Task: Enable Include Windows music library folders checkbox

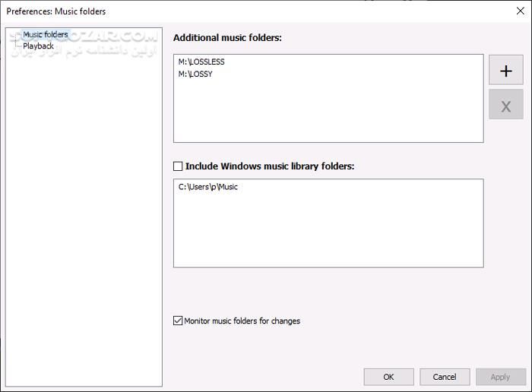Action: click(x=179, y=166)
